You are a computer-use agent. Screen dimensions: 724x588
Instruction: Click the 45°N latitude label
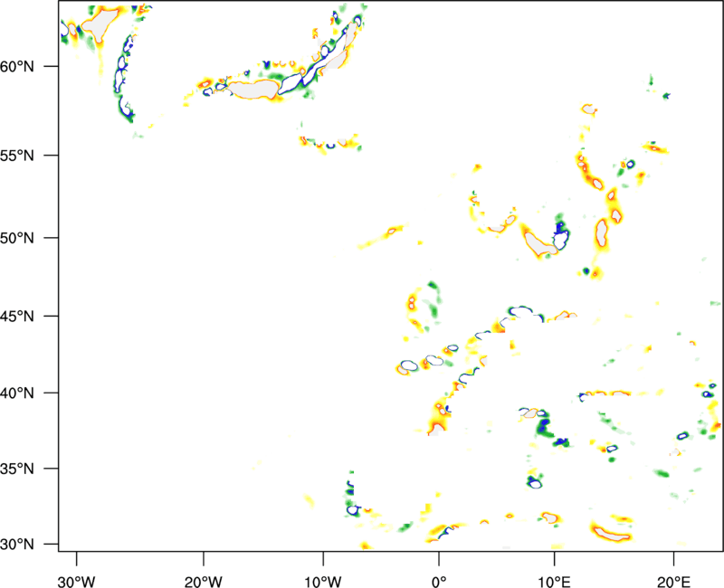[17, 317]
